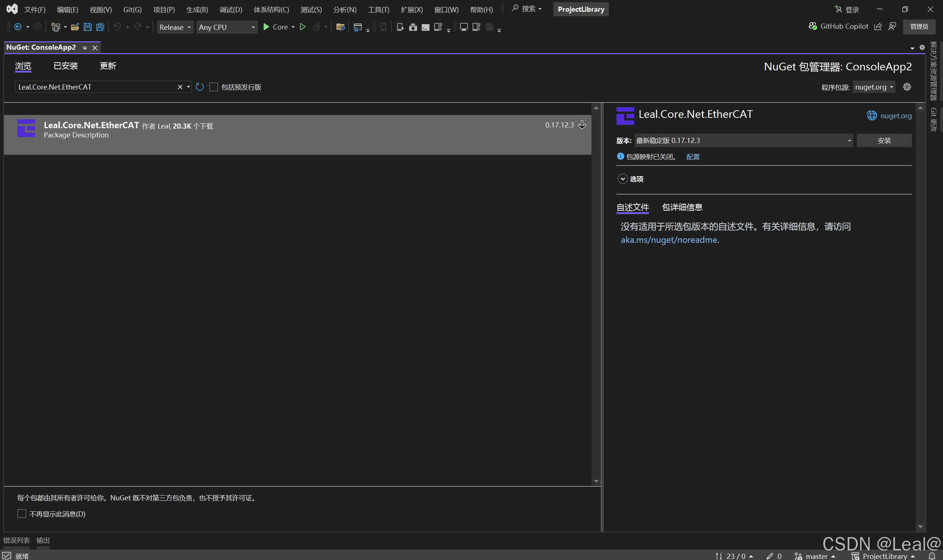Open the Any CPU platform dropdown

(227, 27)
